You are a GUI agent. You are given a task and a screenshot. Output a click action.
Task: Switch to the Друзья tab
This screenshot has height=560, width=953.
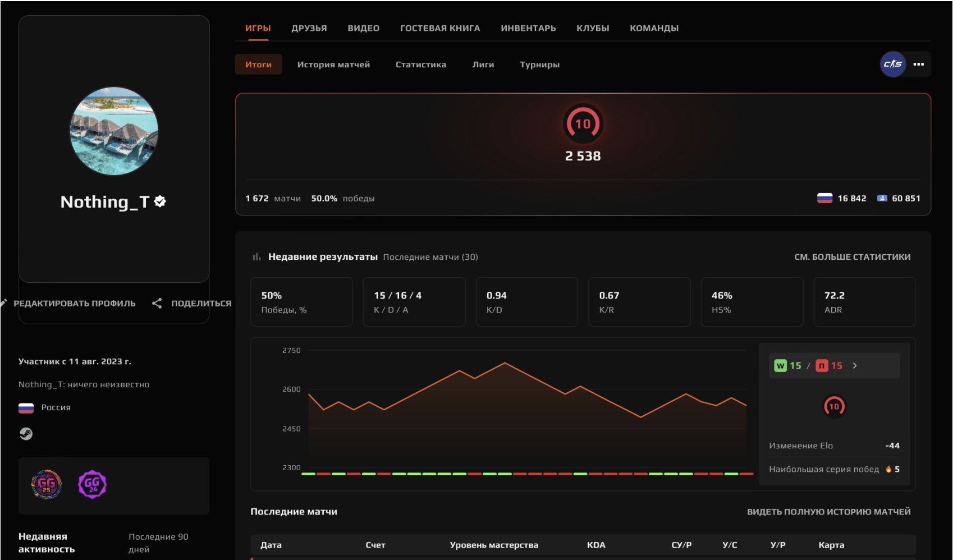coord(309,28)
